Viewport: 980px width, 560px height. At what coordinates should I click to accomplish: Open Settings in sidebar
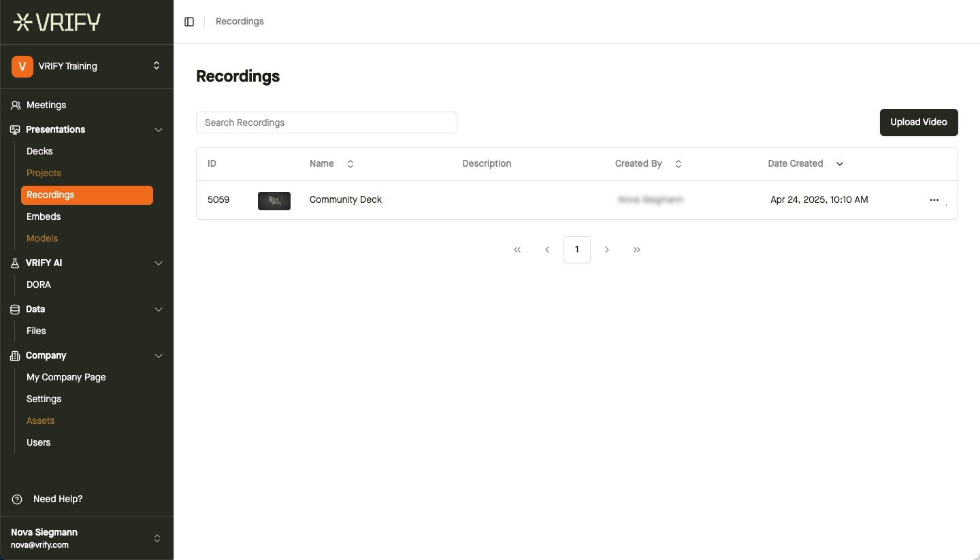[x=44, y=399]
